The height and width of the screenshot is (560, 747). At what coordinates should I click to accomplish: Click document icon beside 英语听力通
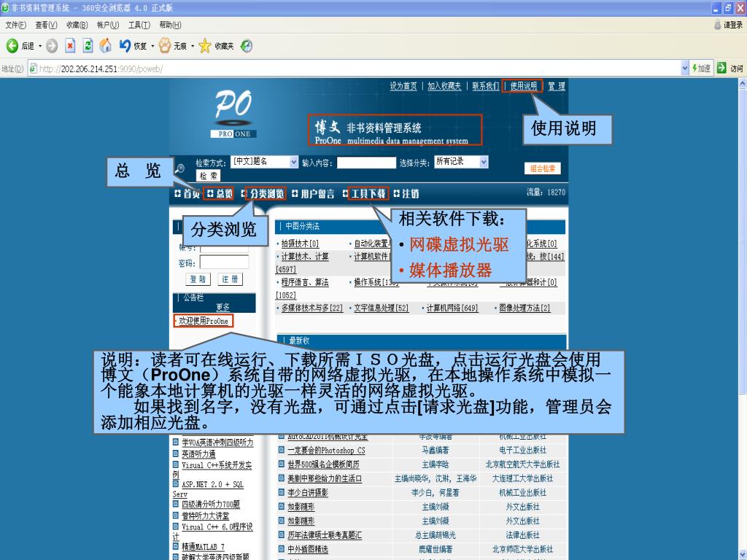click(x=175, y=454)
